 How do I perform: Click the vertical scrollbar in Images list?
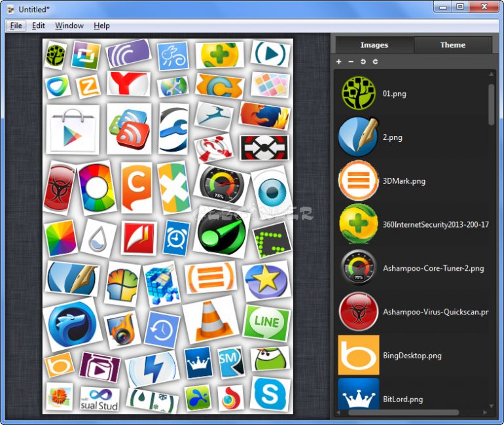(x=491, y=105)
